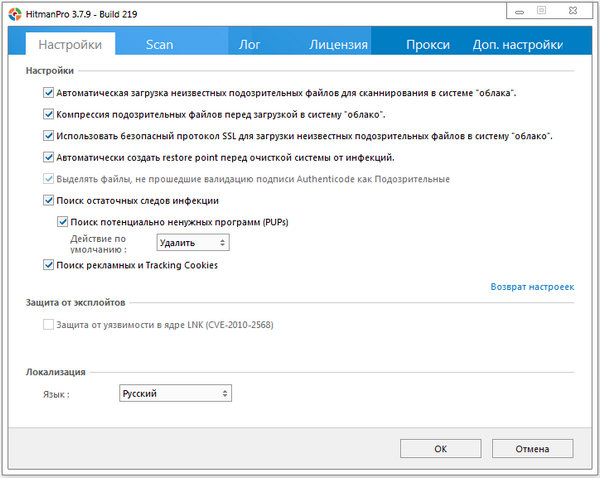The width and height of the screenshot is (600, 478).
Task: Switch to the Лицензия tab
Action: click(x=338, y=44)
